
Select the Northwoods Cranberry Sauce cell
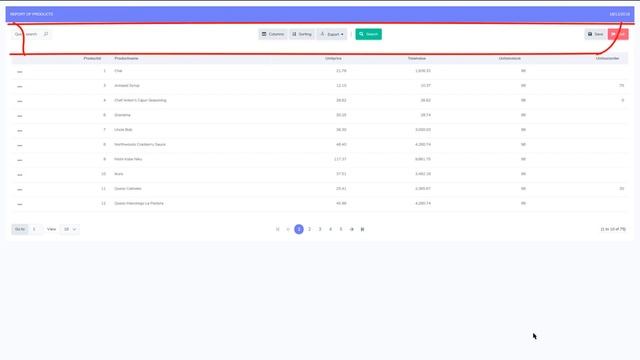pyautogui.click(x=140, y=144)
